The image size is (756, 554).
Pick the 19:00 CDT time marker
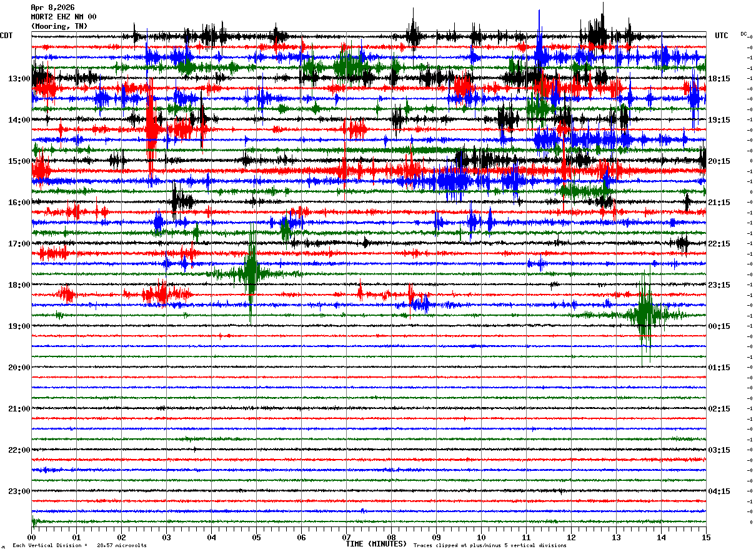(x=19, y=326)
